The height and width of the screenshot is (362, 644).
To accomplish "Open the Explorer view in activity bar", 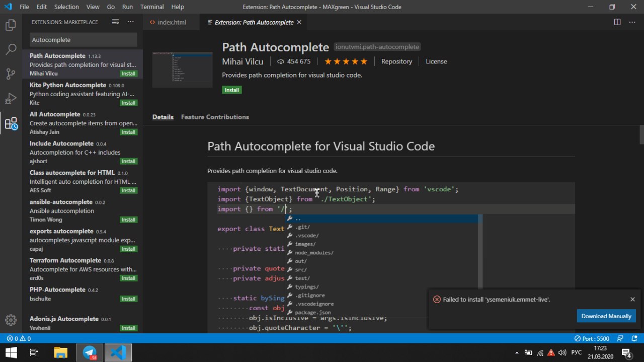I will [11, 25].
